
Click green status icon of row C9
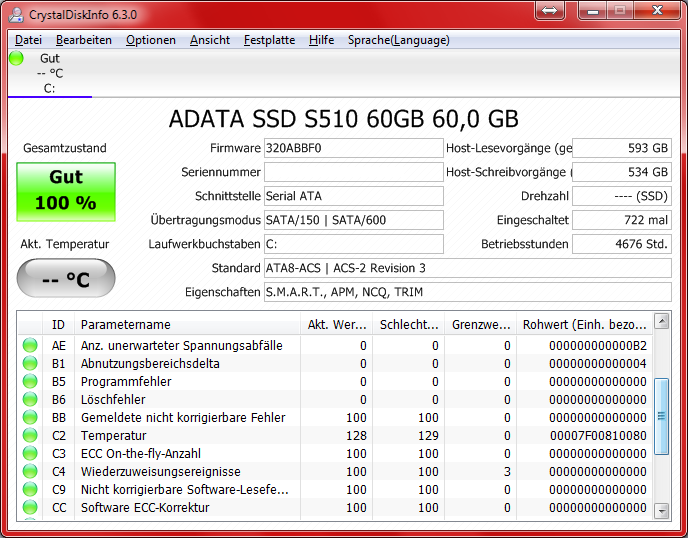point(30,489)
